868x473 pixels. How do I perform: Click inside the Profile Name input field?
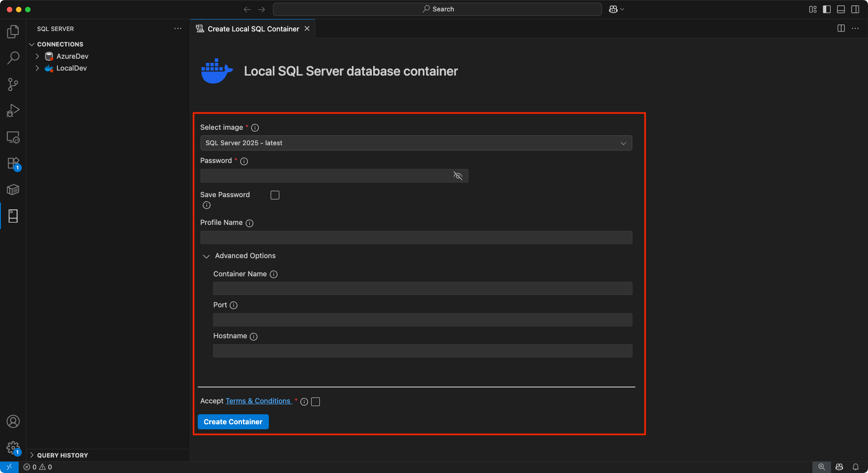pyautogui.click(x=415, y=237)
